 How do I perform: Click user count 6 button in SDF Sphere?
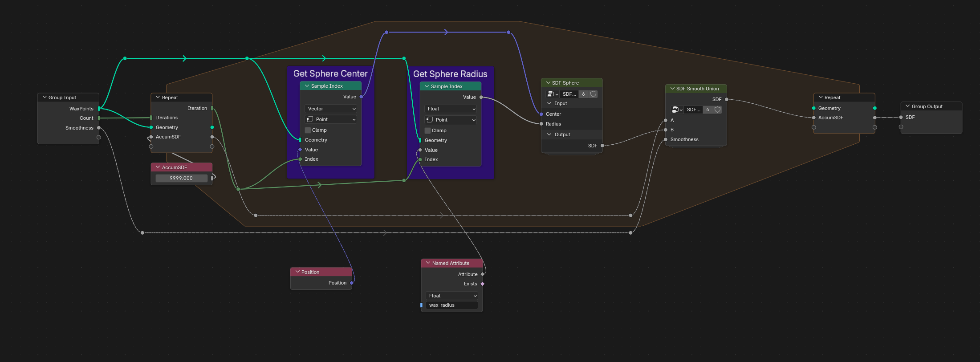(x=583, y=94)
